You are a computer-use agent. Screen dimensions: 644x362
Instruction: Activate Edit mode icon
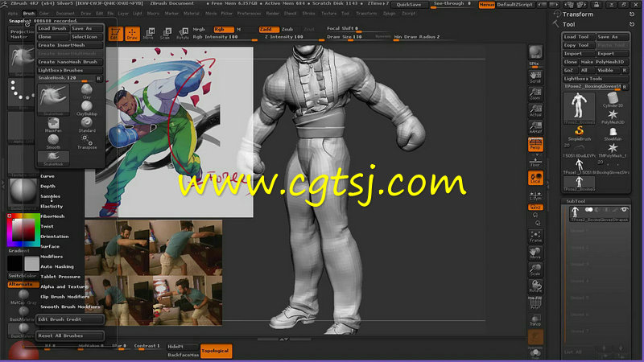(x=115, y=34)
